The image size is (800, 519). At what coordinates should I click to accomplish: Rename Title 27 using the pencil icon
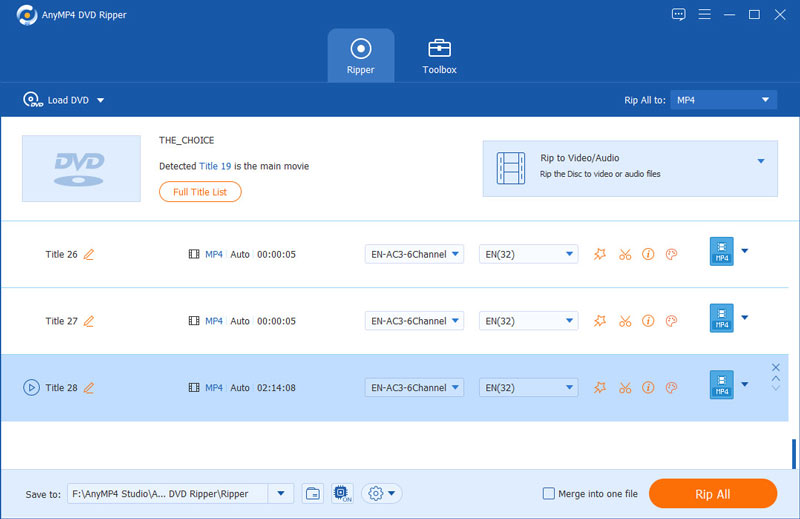pyautogui.click(x=89, y=321)
